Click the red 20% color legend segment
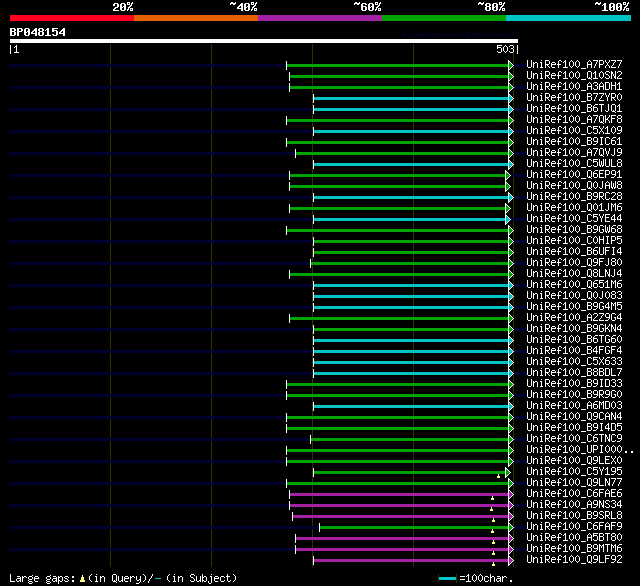Viewport: 640px width, 586px height. [x=72, y=18]
